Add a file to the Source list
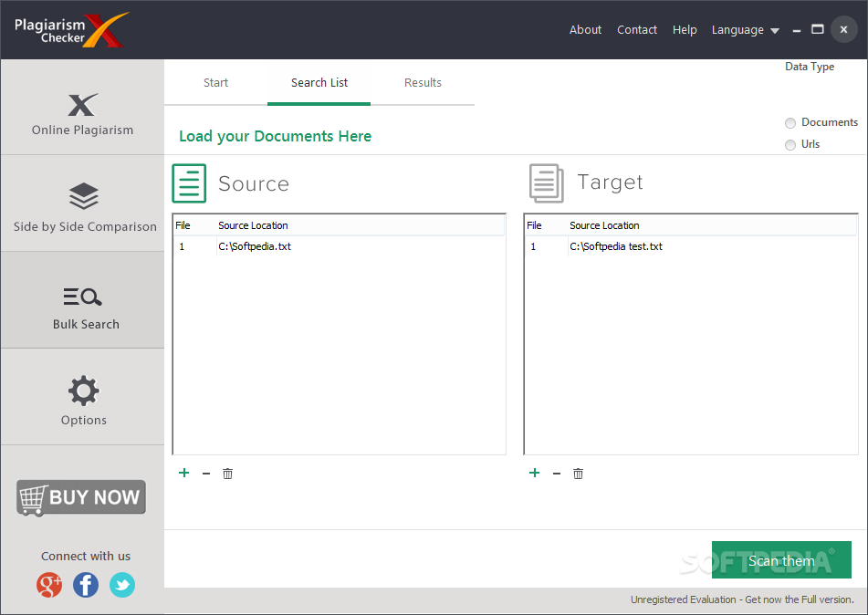 184,473
